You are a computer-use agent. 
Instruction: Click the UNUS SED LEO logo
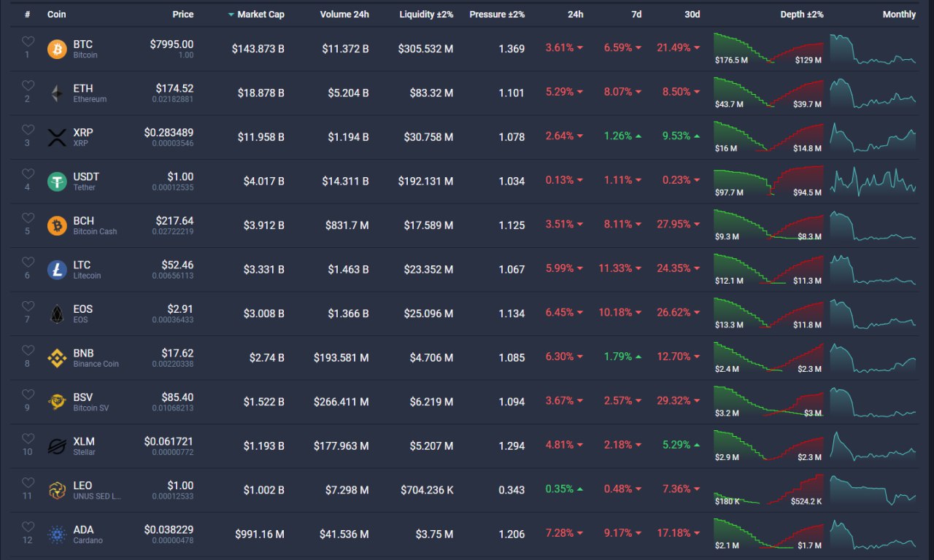click(57, 491)
